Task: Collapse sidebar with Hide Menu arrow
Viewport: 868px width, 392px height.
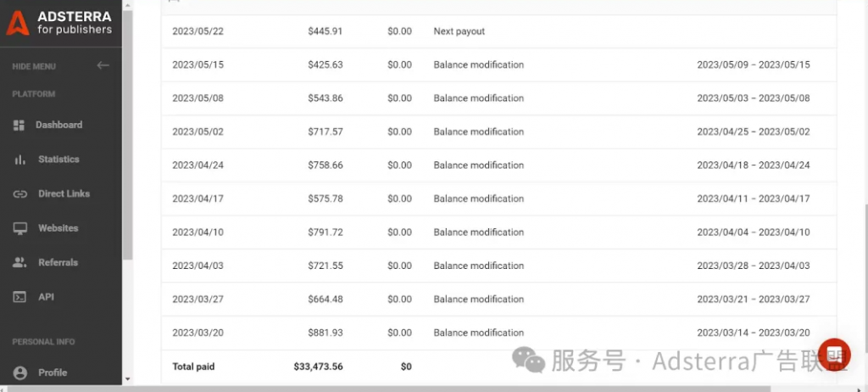Action: point(103,65)
